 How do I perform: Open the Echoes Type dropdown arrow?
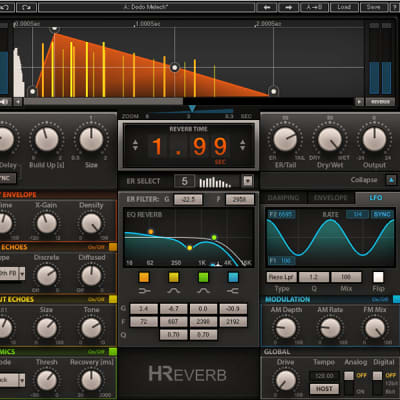[x=22, y=274]
